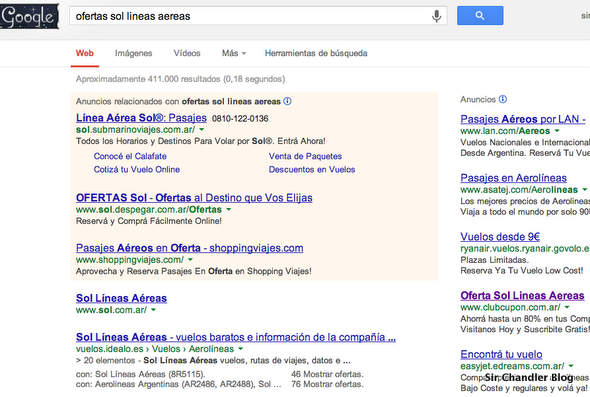
Task: Open 'Cotizá tu Vuelo Online' sitelink
Action: pos(137,170)
